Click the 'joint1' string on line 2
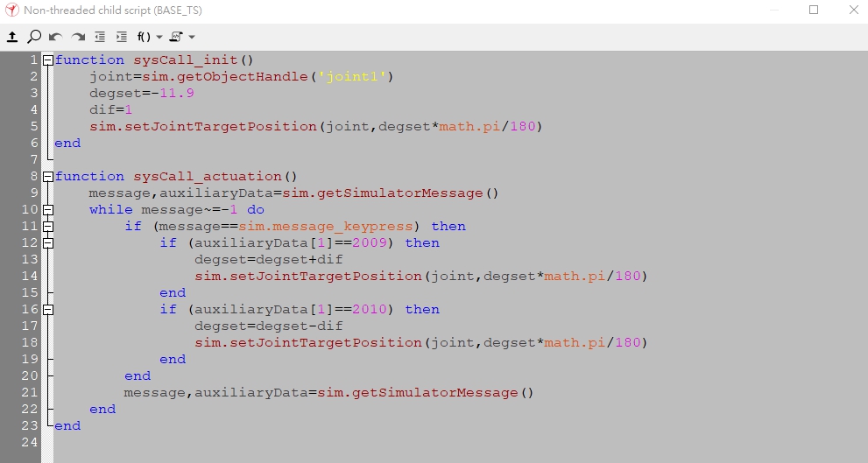Screen dimensions: 868x463 pos(351,76)
